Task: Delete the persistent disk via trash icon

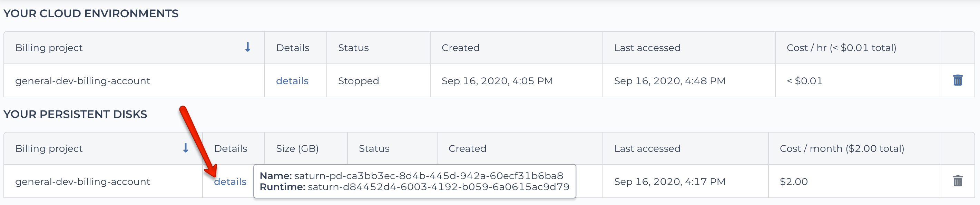Action: [958, 181]
